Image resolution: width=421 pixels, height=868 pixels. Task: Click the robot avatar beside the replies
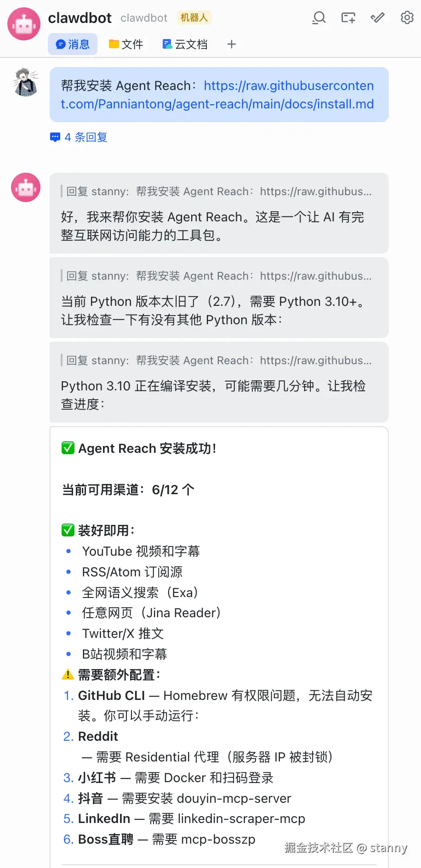pyautogui.click(x=26, y=187)
